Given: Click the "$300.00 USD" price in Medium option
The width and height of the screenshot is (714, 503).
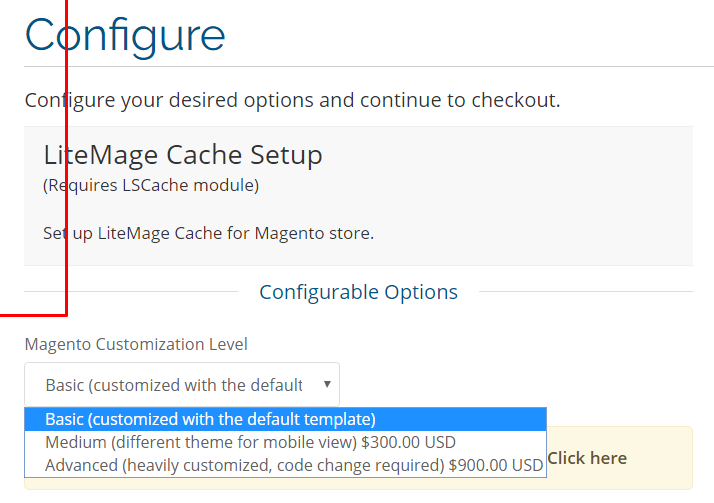Looking at the screenshot, I should pos(408,442).
